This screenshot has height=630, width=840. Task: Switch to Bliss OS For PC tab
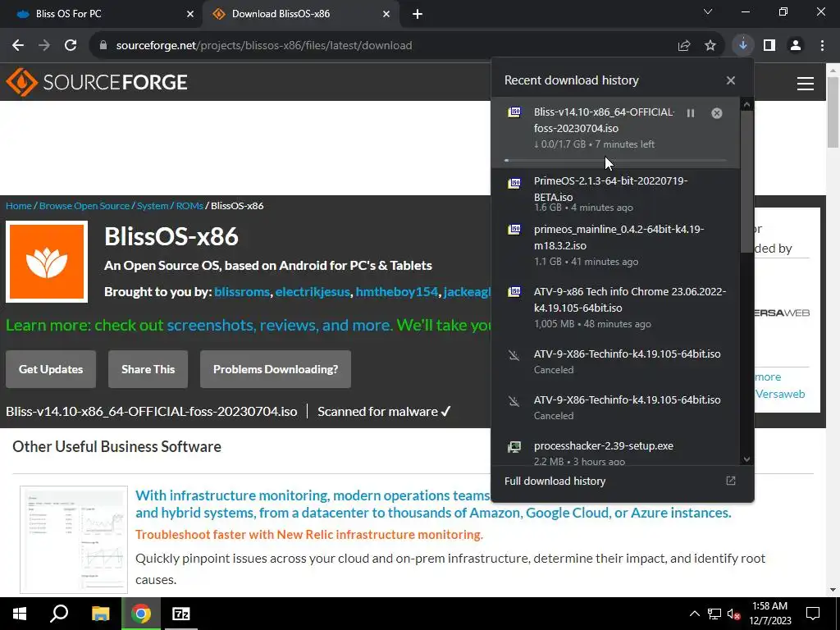102,14
